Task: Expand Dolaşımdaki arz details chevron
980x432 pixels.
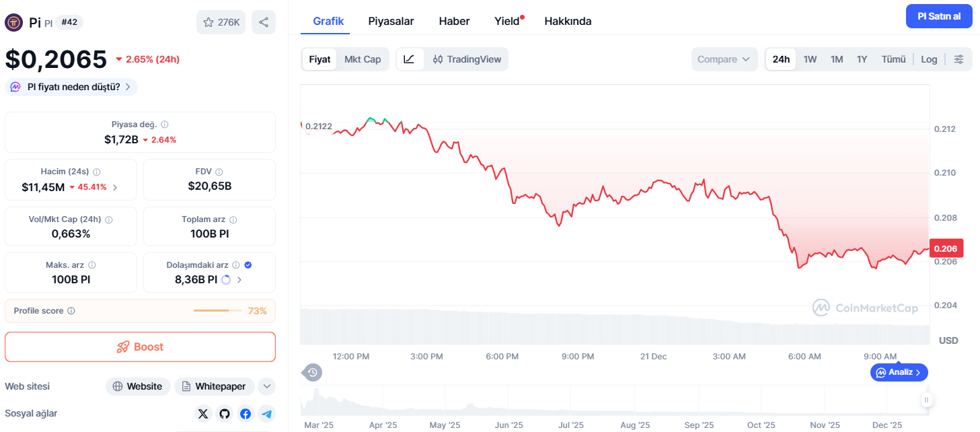Action: click(x=239, y=279)
